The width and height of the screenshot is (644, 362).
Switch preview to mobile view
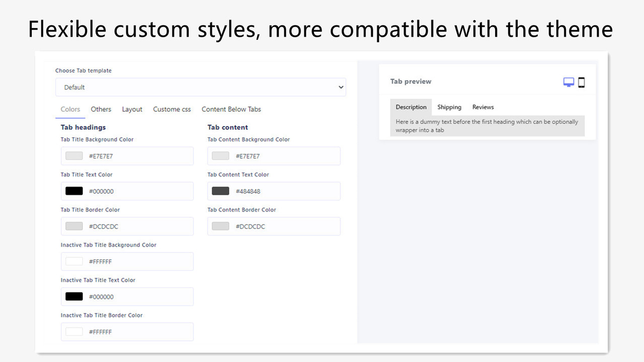point(582,81)
